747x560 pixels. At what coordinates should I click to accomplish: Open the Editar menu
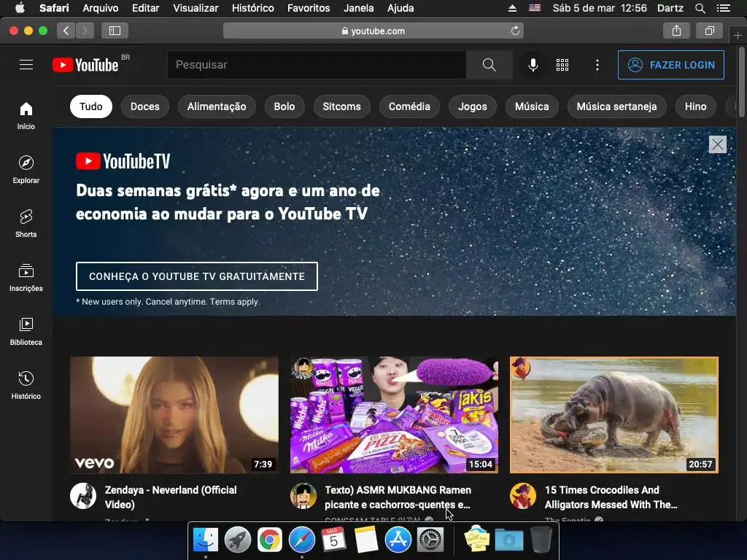(145, 8)
